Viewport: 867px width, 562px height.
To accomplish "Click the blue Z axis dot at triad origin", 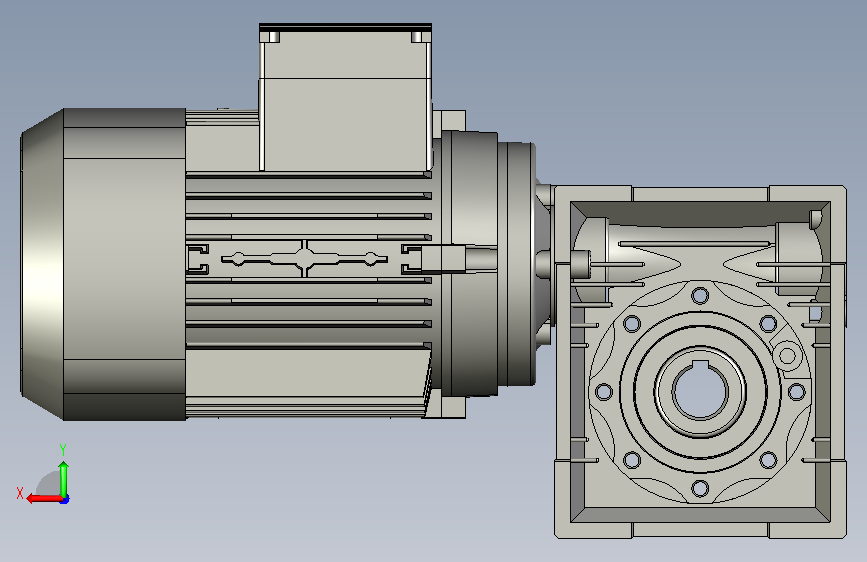I will (65, 499).
